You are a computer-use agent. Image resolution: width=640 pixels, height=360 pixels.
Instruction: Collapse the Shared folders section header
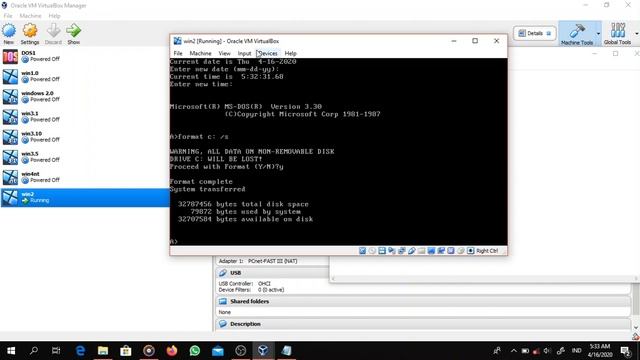(x=423, y=301)
